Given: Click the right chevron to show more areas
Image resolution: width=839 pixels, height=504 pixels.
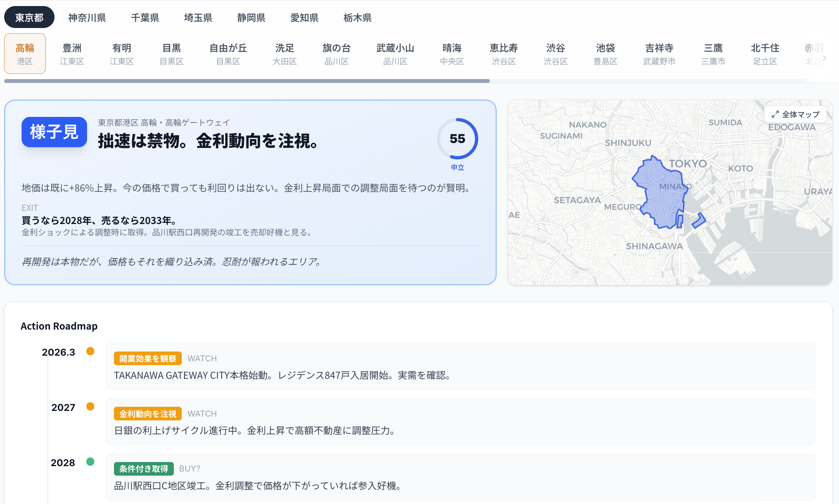Looking at the screenshot, I should click(824, 58).
